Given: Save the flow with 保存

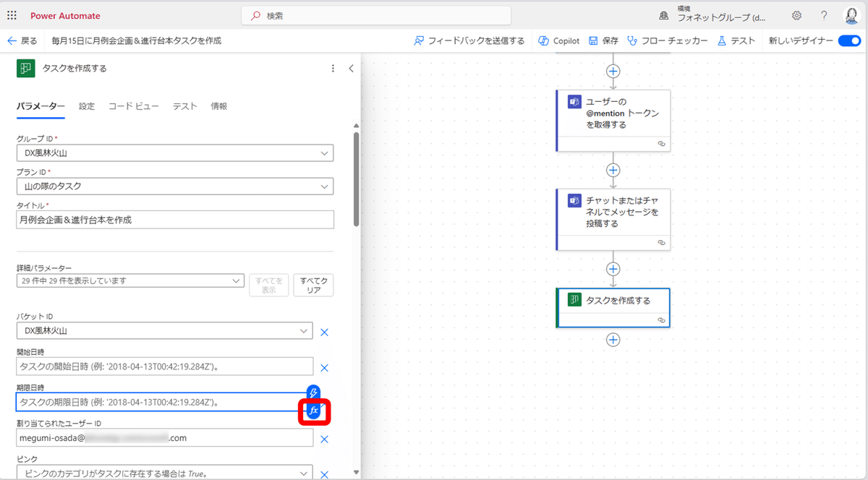Looking at the screenshot, I should pos(604,40).
